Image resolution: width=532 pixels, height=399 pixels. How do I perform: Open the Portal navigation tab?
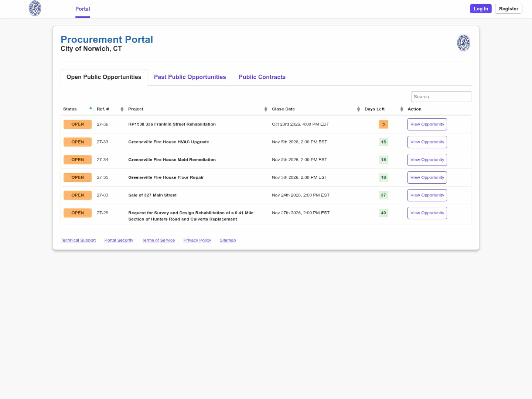click(83, 9)
